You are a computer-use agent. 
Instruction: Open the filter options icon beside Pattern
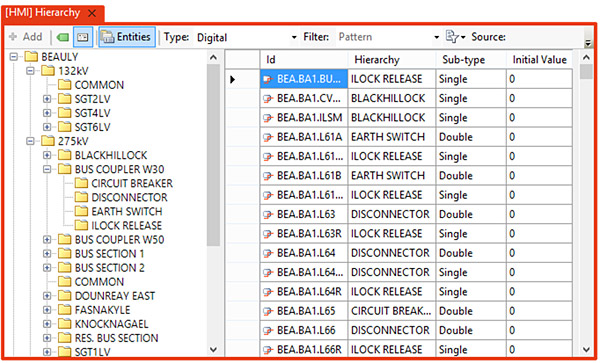pos(455,37)
